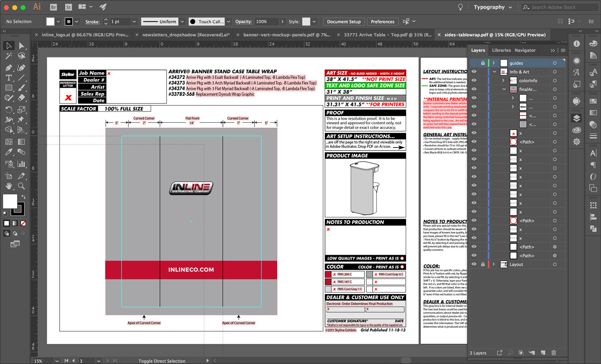Expand the colorInfo sublayer

504,81
